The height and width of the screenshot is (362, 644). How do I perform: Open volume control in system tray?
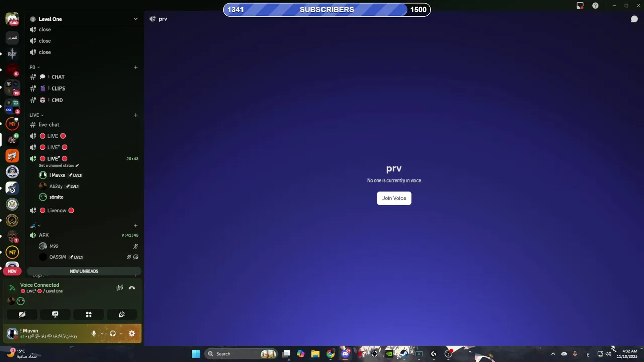[608, 354]
